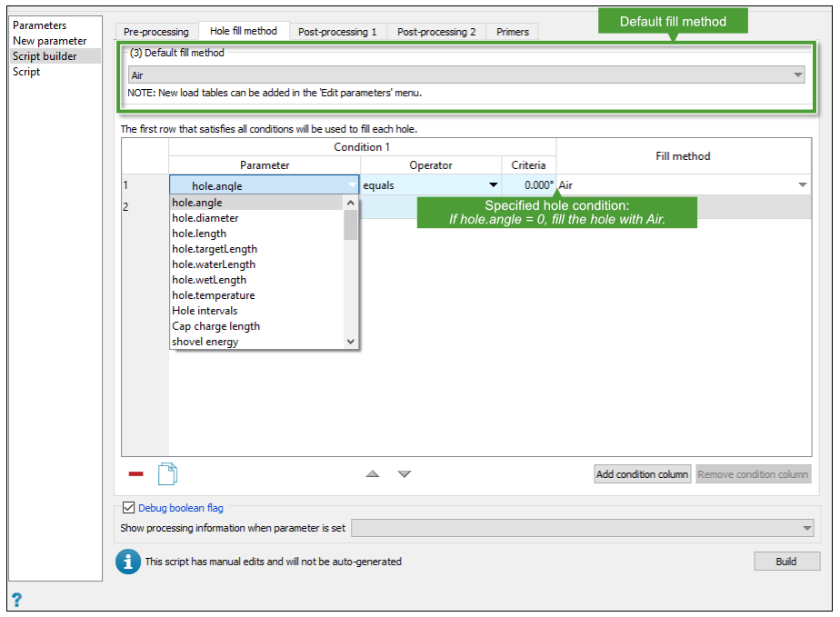
Task: Click the Remove condition column button
Action: (x=754, y=474)
